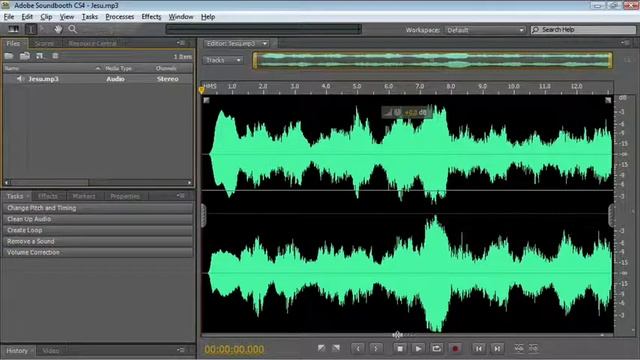The height and width of the screenshot is (360, 640).
Task: Switch to the Markers tab
Action: click(84, 196)
